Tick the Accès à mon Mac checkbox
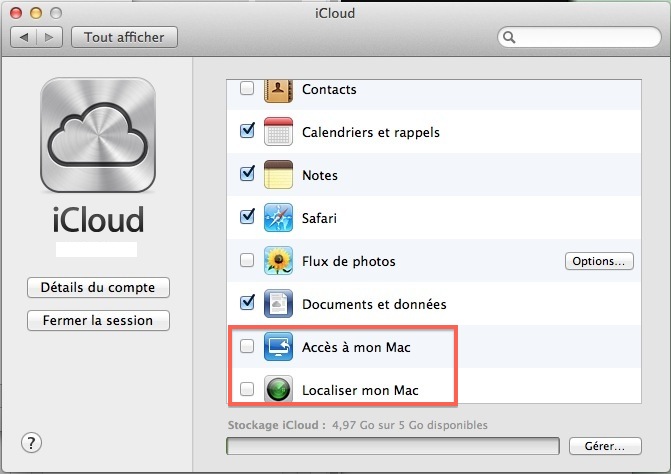The image size is (671, 474). 247,347
